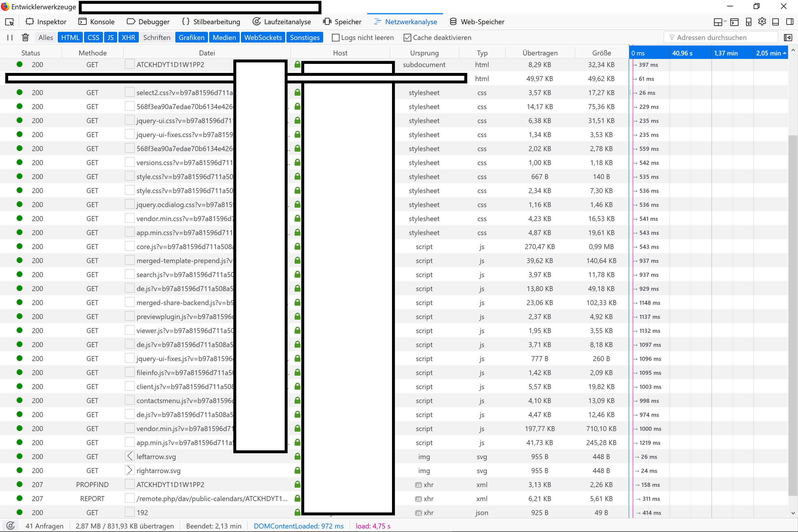Sort by the Methode column header
The height and width of the screenshot is (532, 798).
[92, 53]
